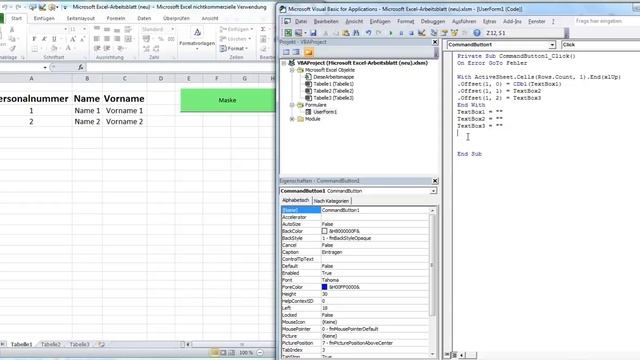640x360 pixels.
Task: Switch to sheet tab Tabelle2
Action: point(51,344)
